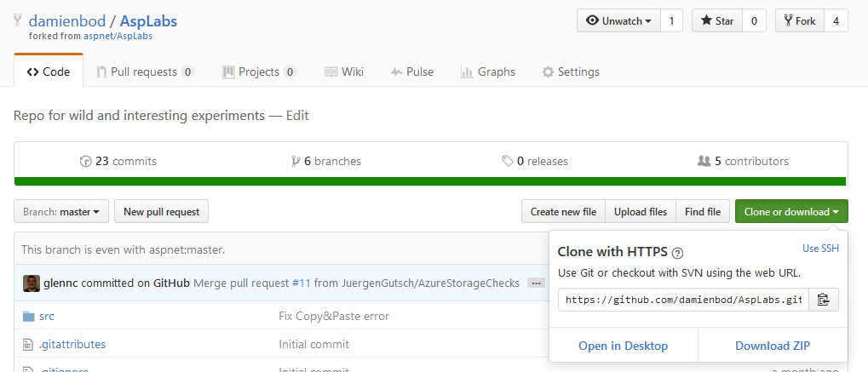Open the Pull requests tab
This screenshot has width=868, height=372.
tap(145, 72)
